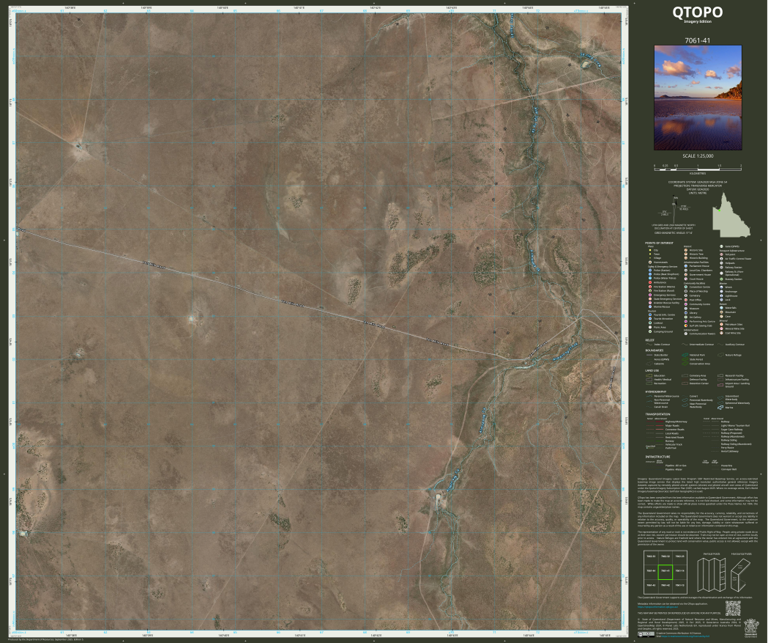Select the sheet number 7061-41
Screen dimensions: 768x643
point(698,40)
